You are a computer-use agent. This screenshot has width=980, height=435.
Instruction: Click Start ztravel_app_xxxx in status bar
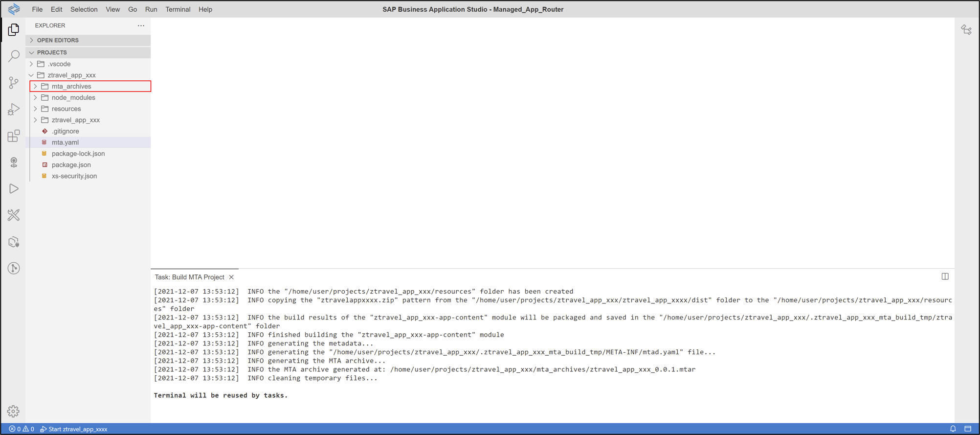coord(74,429)
